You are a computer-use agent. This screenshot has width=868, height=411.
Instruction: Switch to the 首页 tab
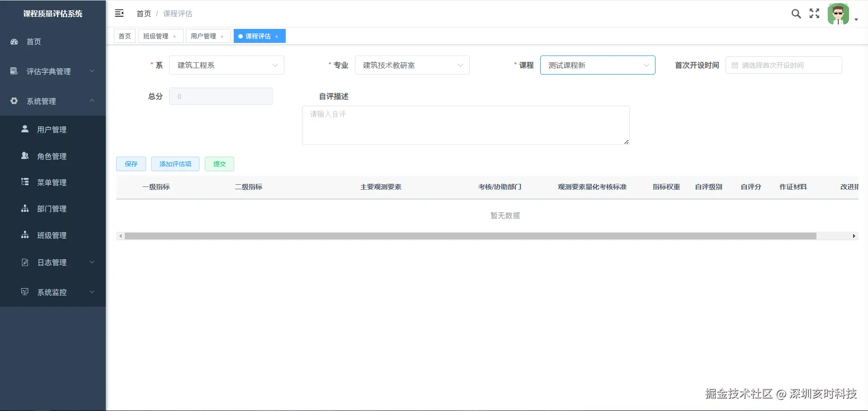click(125, 36)
